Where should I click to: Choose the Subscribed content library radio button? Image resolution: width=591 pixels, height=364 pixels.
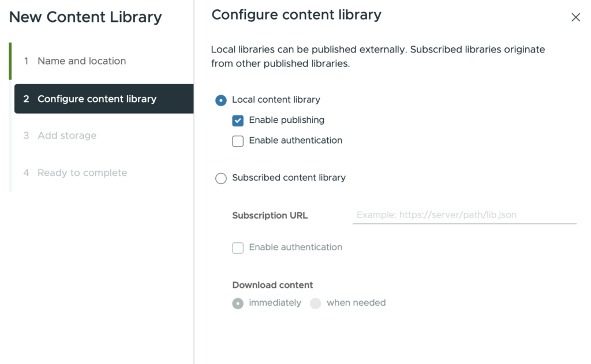pos(221,178)
